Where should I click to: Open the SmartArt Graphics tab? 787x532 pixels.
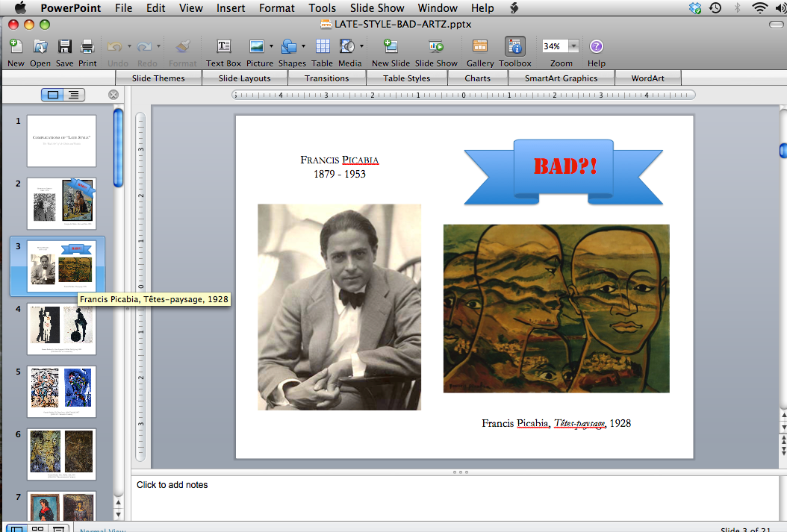pyautogui.click(x=562, y=78)
